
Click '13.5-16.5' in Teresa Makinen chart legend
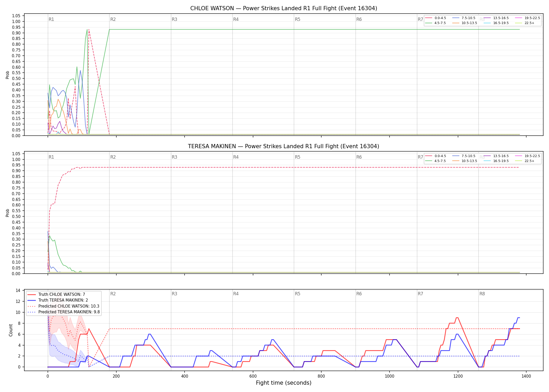[501, 156]
